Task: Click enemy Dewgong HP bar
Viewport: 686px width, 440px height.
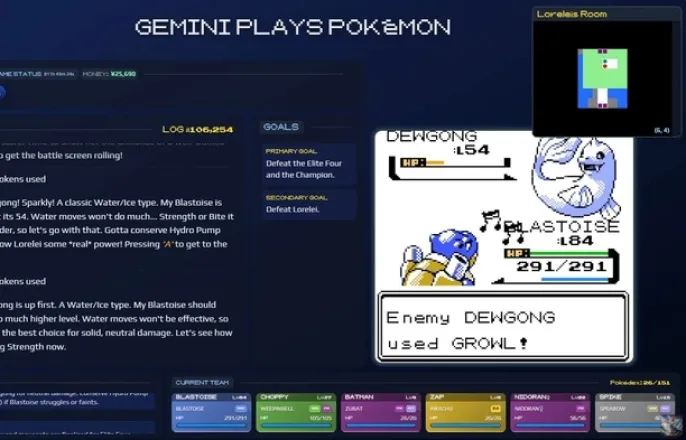Action: 454,163
